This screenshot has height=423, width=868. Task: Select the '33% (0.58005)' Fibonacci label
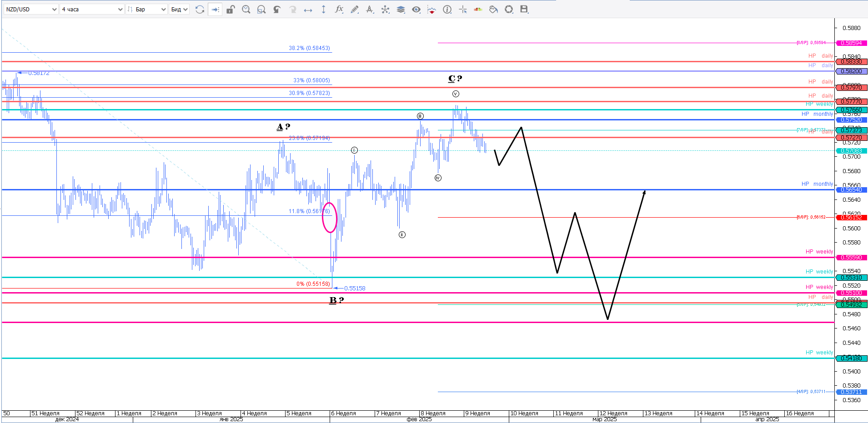(x=311, y=80)
